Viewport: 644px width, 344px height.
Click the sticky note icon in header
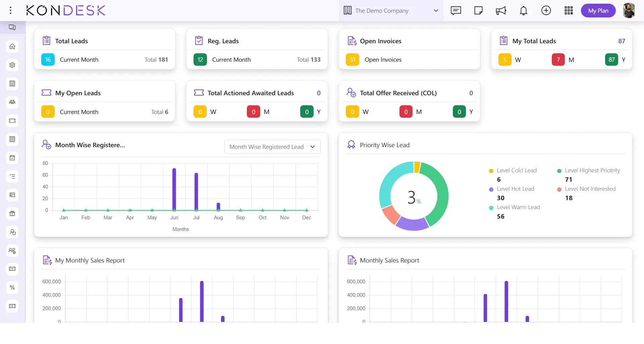coord(478,11)
